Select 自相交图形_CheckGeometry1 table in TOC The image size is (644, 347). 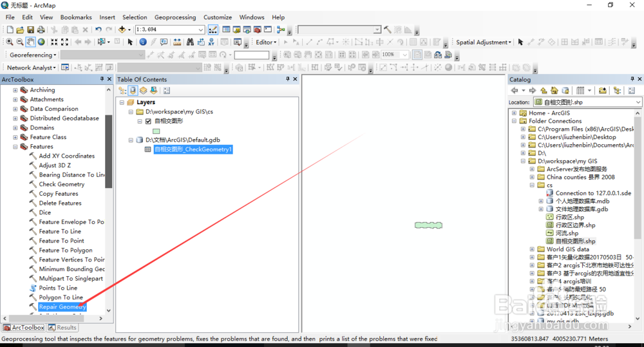tap(193, 149)
